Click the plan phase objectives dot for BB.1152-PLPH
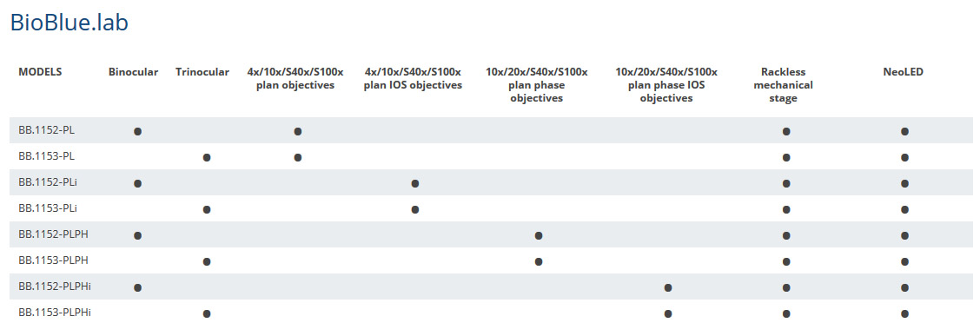Viewport: 980px width, 336px height. (x=539, y=235)
